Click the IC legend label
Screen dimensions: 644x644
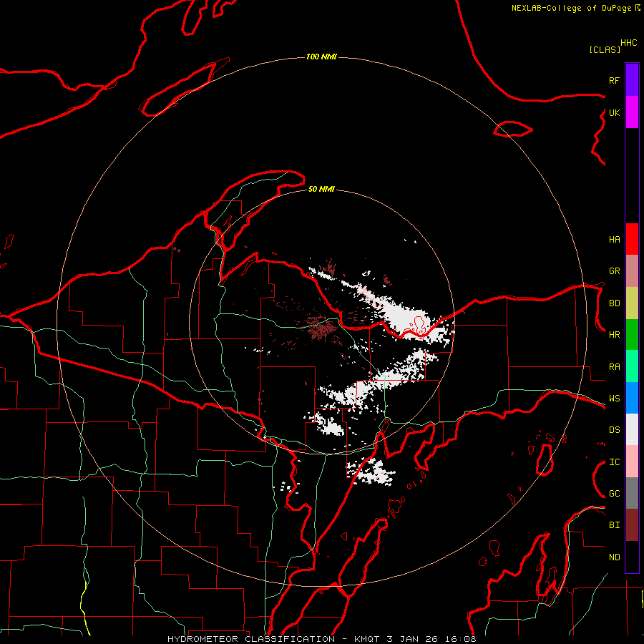(x=614, y=462)
